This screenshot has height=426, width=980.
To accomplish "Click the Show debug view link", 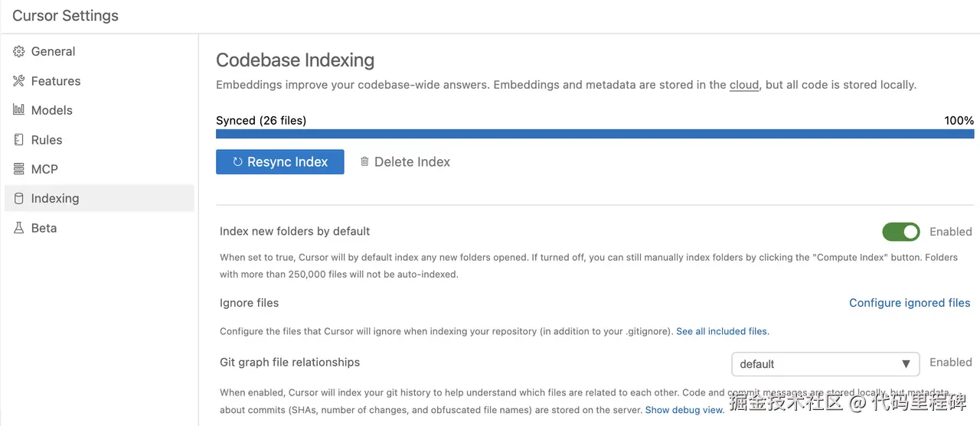I will coord(684,410).
